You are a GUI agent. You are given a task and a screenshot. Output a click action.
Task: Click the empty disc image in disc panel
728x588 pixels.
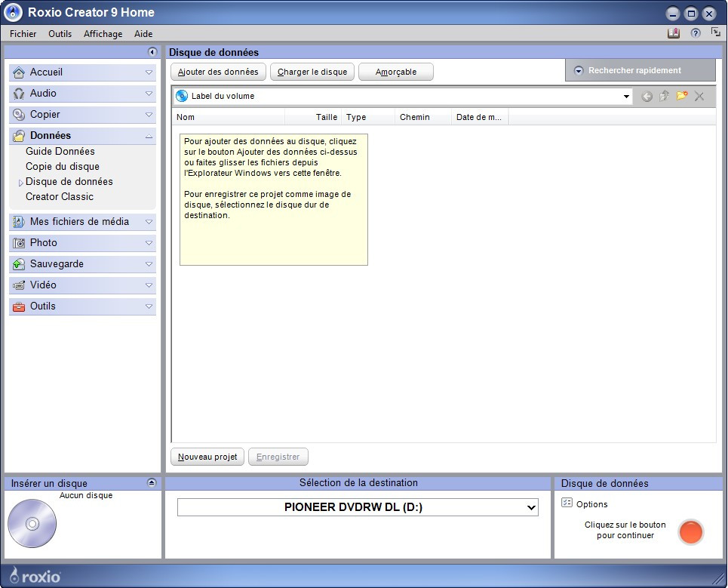coord(32,523)
